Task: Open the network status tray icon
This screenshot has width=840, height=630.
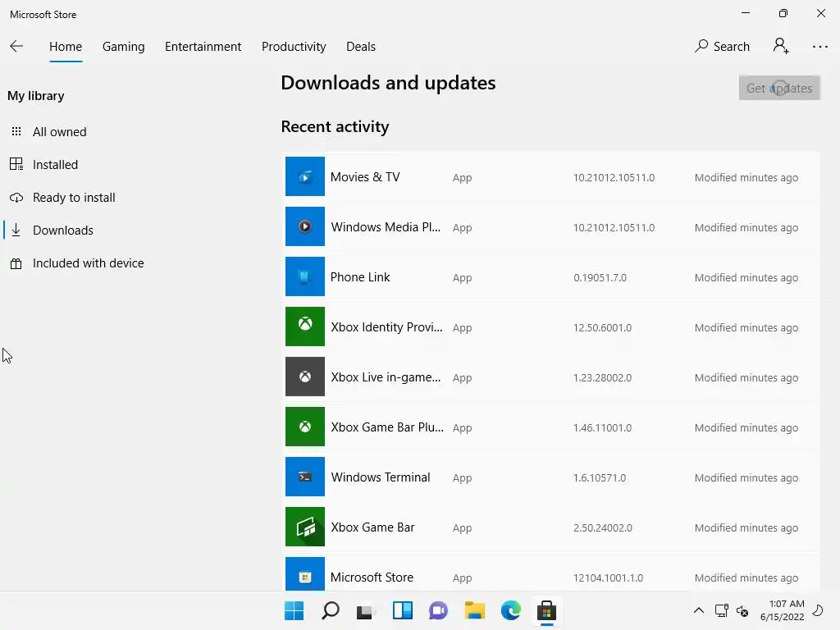Action: coord(722,610)
